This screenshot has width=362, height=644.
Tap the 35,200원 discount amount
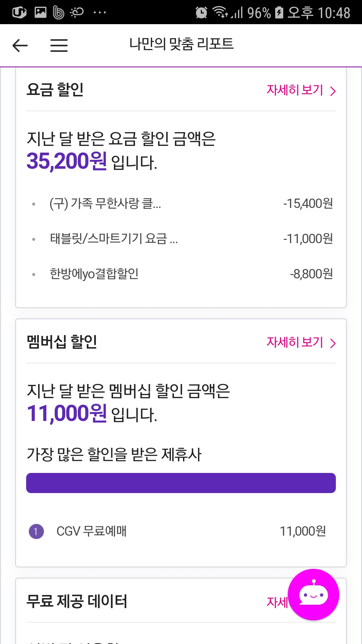click(x=67, y=161)
